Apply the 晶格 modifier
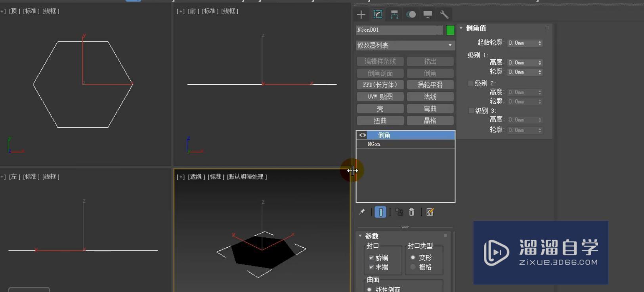This screenshot has height=292, width=644. (430, 120)
